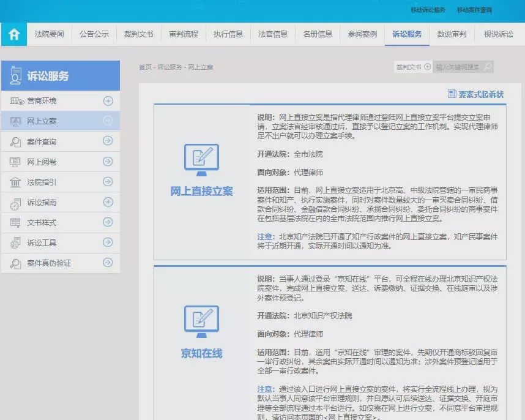Click the courthouse icon beside 法院指引
The image size is (525, 420).
coord(15,182)
